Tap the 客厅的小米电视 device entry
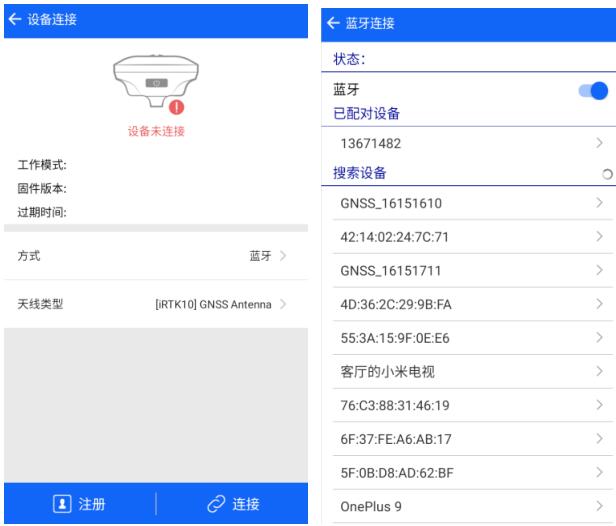This screenshot has height=526, width=616. [468, 372]
